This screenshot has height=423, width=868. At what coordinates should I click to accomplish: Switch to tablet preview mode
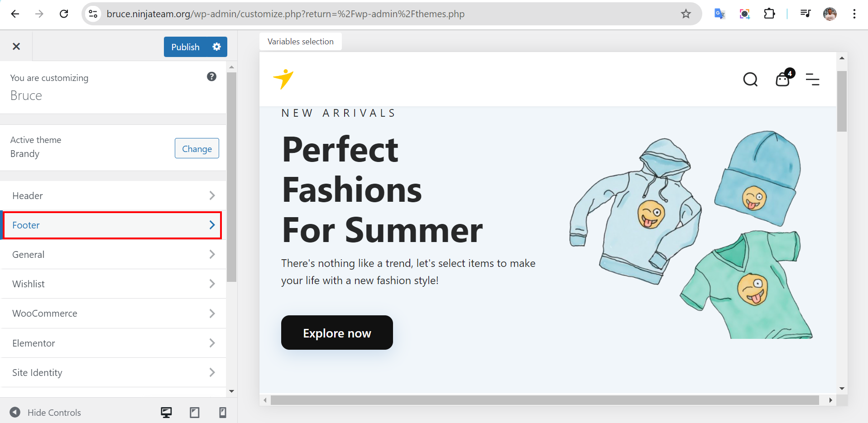[195, 412]
